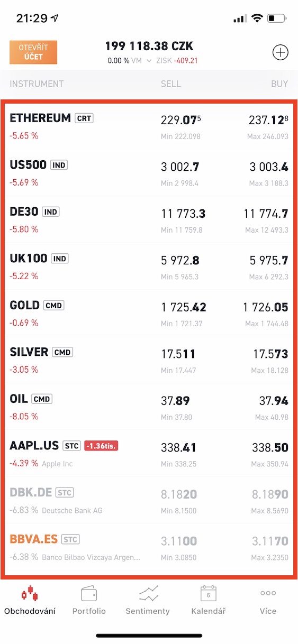Tap the CMD badge next to GOLD
298x644 pixels.
point(54,306)
